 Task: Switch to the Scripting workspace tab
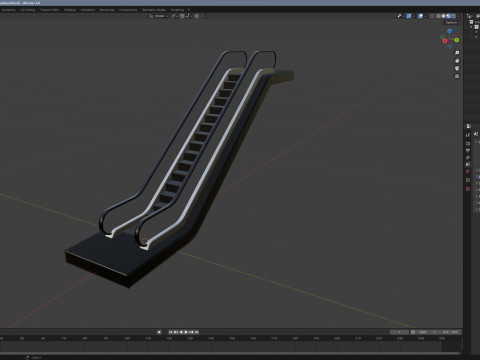177,10
